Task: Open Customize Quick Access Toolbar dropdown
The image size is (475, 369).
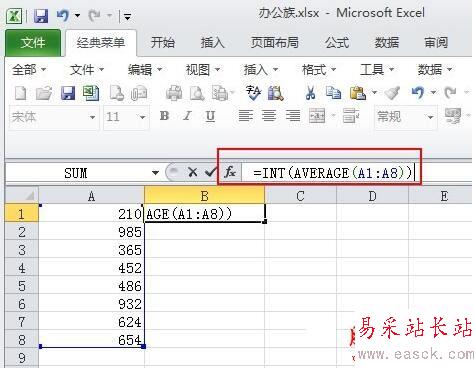Action: click(127, 16)
